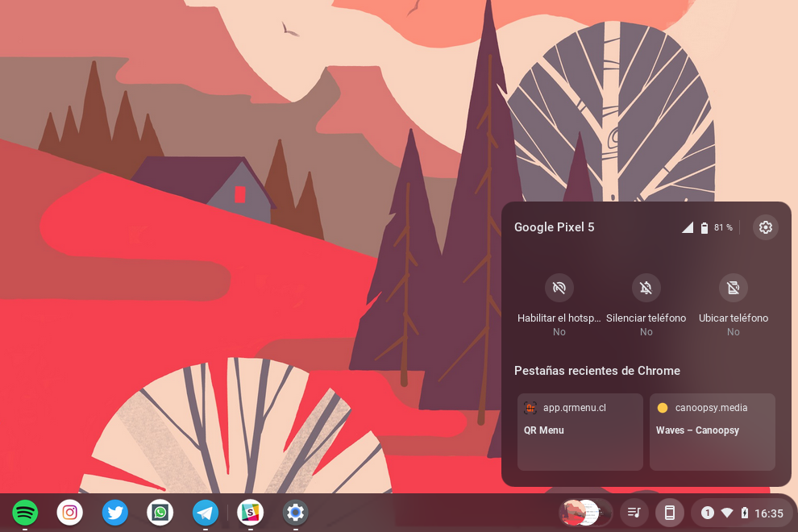Toggle Silenciar teléfono
Viewport: 798px width, 532px height.
(646, 288)
